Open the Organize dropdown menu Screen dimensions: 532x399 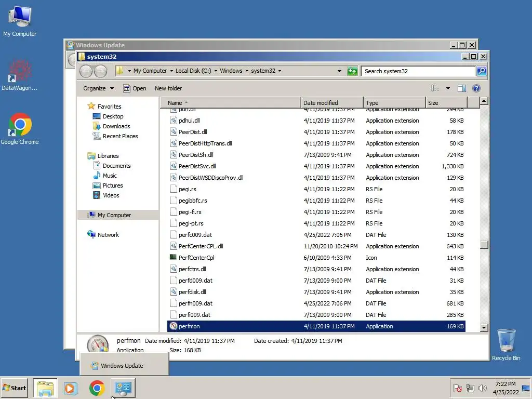click(x=98, y=88)
